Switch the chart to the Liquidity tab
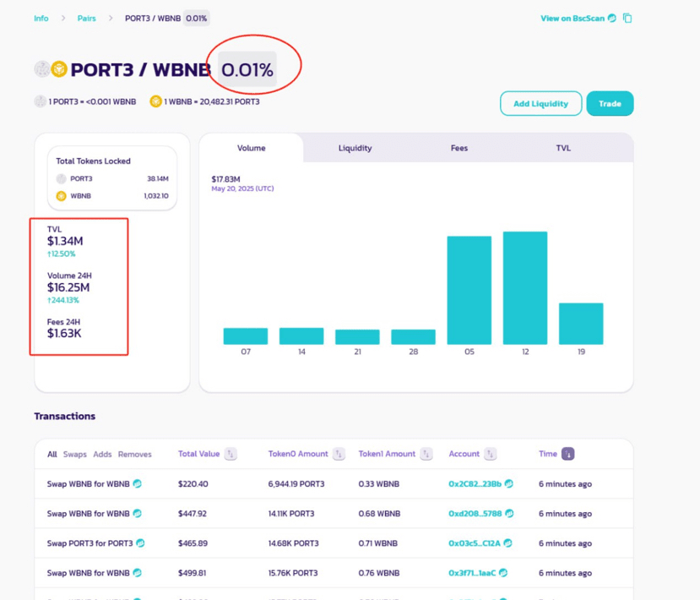The width and height of the screenshot is (700, 600). point(355,148)
